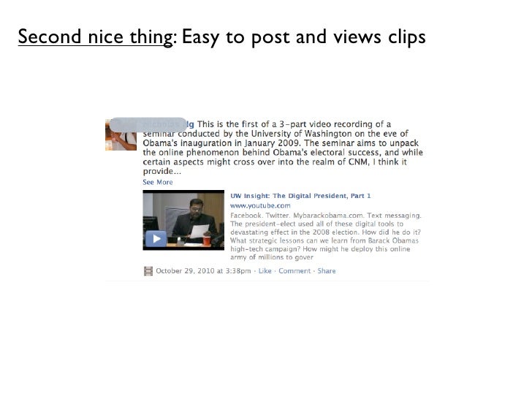532x399 pixels.
Task: Share the video post
Action: pyautogui.click(x=327, y=270)
